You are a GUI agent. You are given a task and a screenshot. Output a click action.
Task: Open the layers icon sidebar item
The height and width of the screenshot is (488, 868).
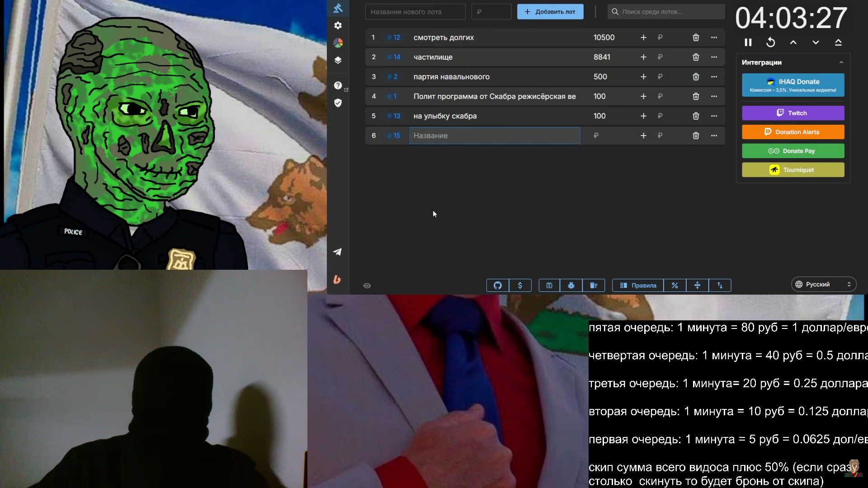tap(338, 60)
